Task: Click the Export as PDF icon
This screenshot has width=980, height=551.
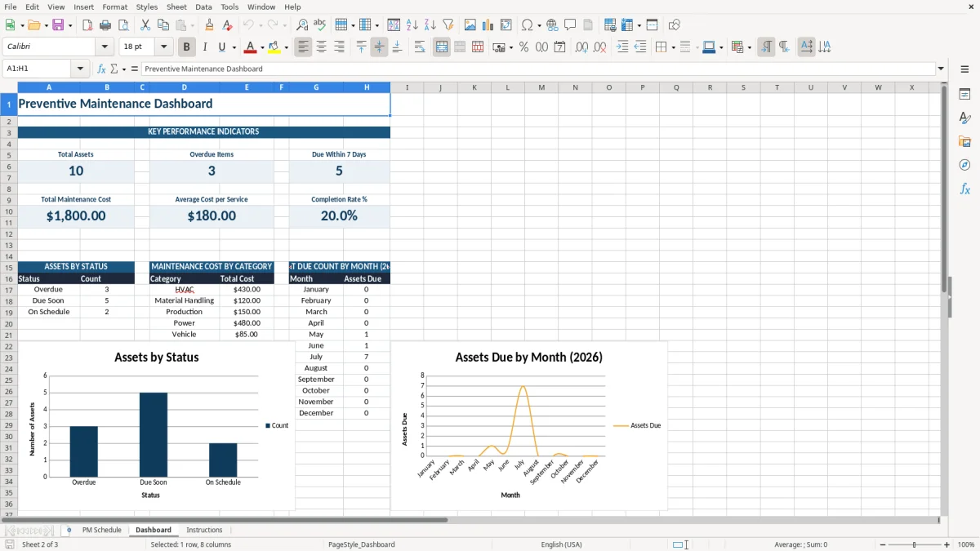Action: pos(87,25)
